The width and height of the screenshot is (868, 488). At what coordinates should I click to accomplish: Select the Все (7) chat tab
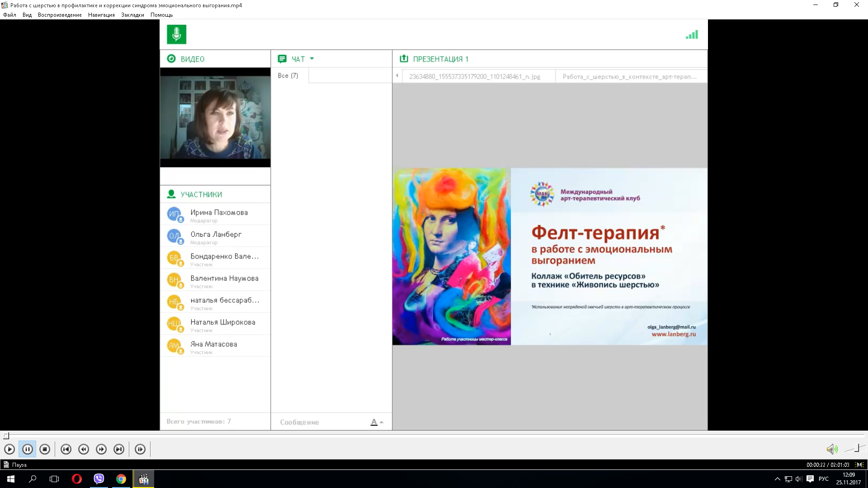[x=288, y=75]
